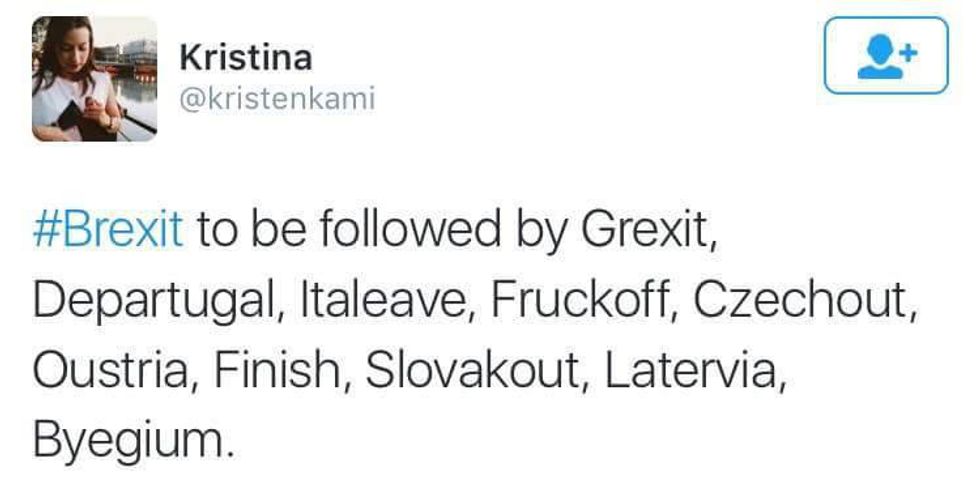Open Kristina's profile avatar photo
980x495 pixels.
94,78
